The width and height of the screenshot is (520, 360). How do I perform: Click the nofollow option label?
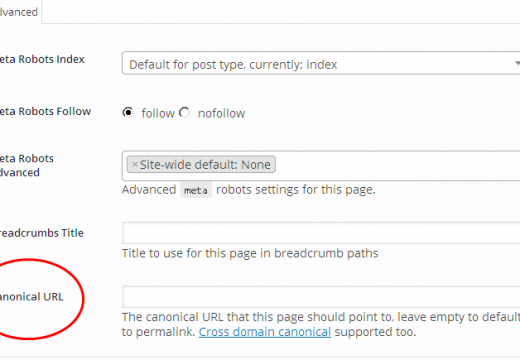221,113
